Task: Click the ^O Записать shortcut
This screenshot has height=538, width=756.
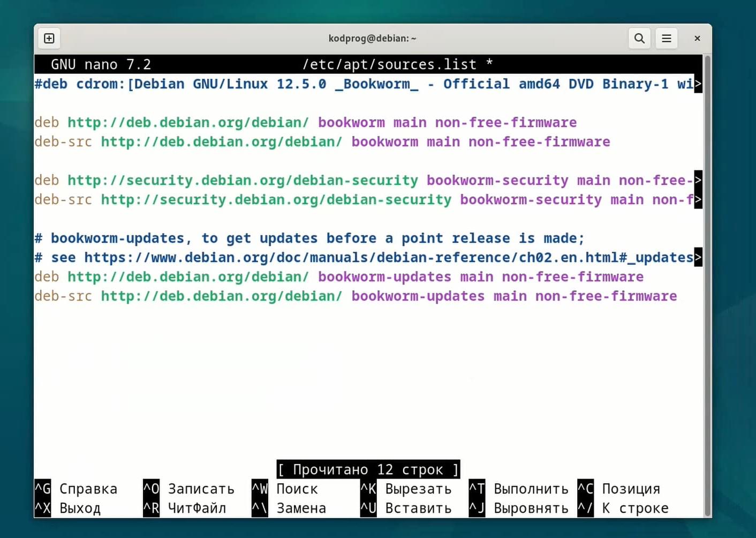Action: [x=189, y=489]
